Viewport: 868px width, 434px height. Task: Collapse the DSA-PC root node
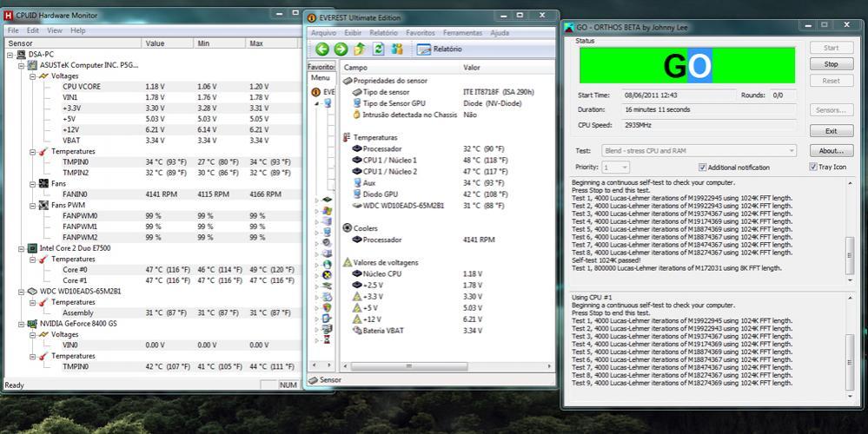pos(10,55)
